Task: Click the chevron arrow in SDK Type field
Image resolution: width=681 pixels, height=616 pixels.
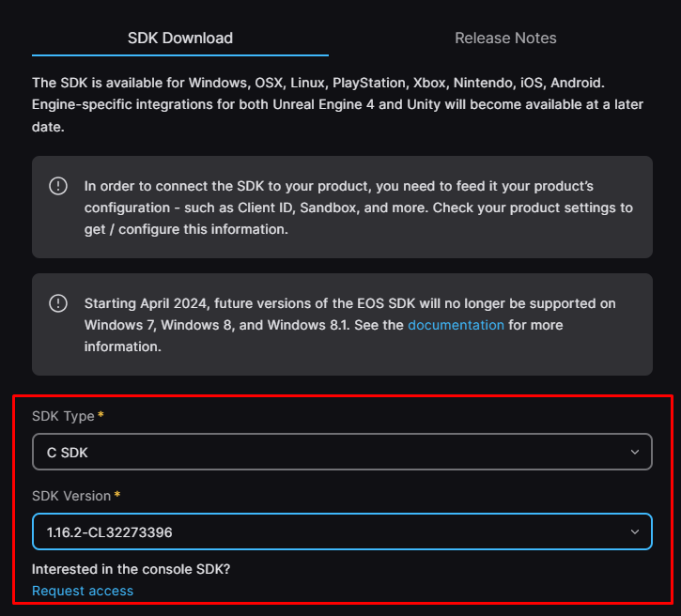Action: pos(634,452)
